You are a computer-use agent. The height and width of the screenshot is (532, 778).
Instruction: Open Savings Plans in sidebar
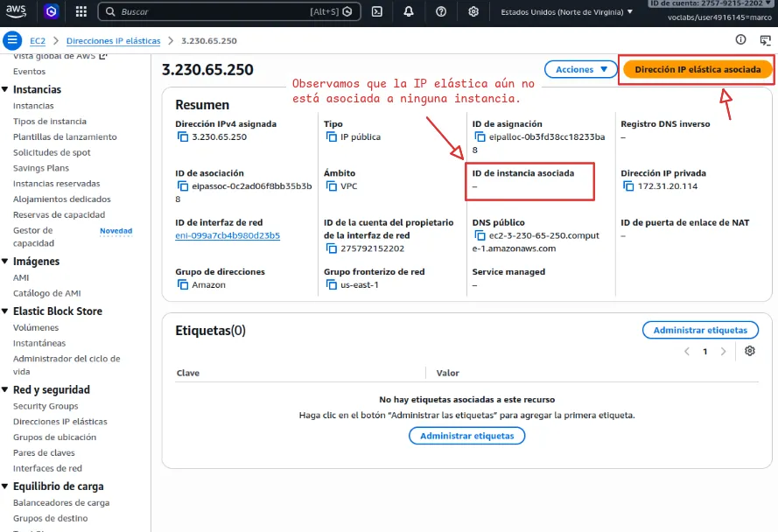coord(40,168)
